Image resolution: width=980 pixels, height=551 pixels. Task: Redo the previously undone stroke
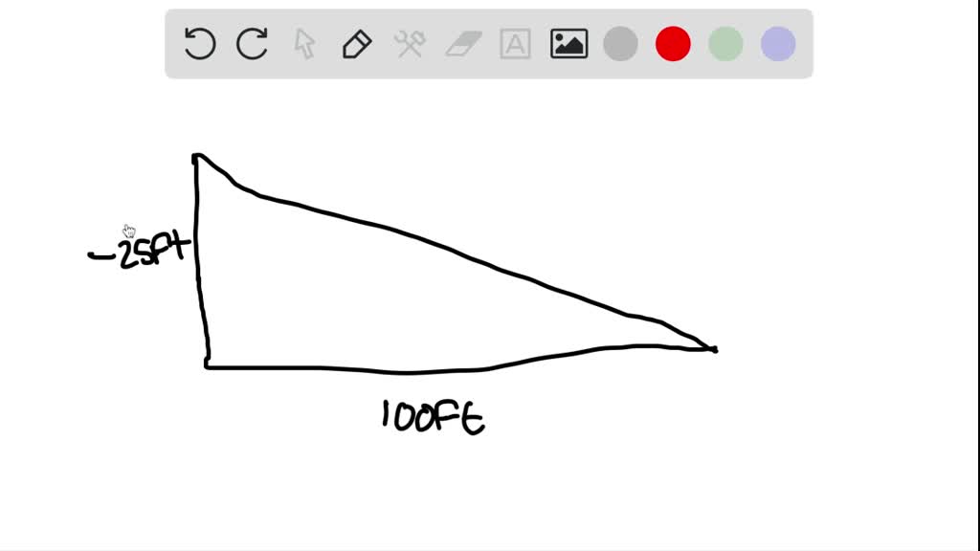[x=252, y=44]
